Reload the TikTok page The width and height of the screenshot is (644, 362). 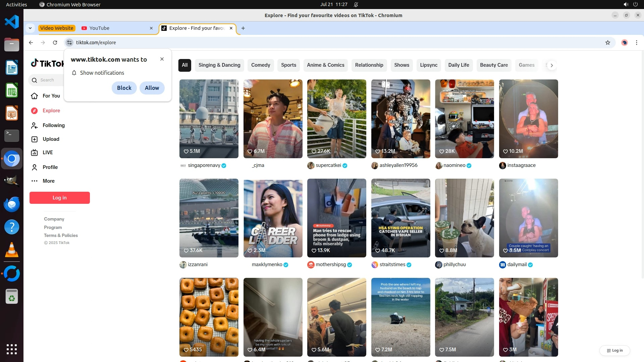(x=55, y=43)
